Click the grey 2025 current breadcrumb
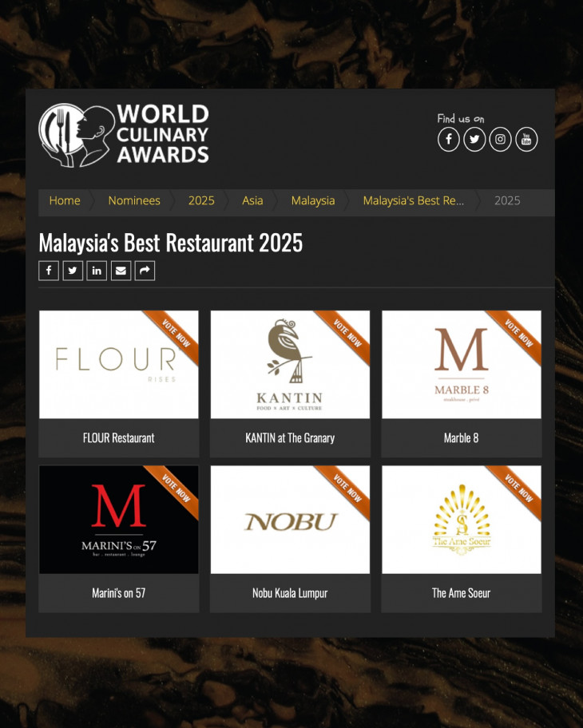 click(507, 200)
